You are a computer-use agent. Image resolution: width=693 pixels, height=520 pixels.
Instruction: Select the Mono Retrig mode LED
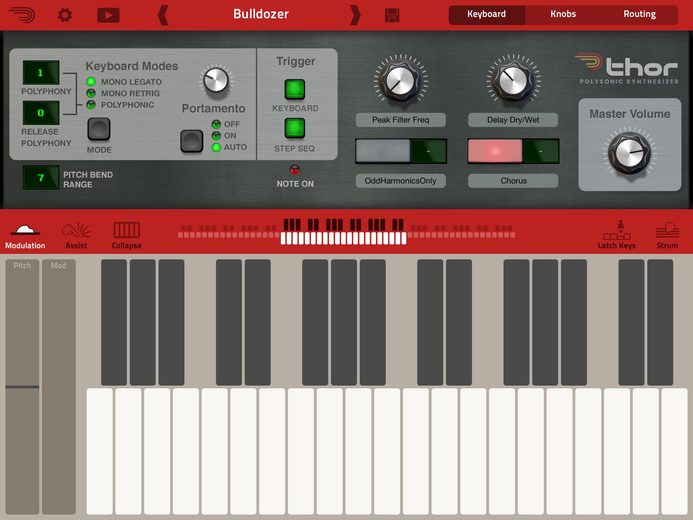tap(91, 93)
